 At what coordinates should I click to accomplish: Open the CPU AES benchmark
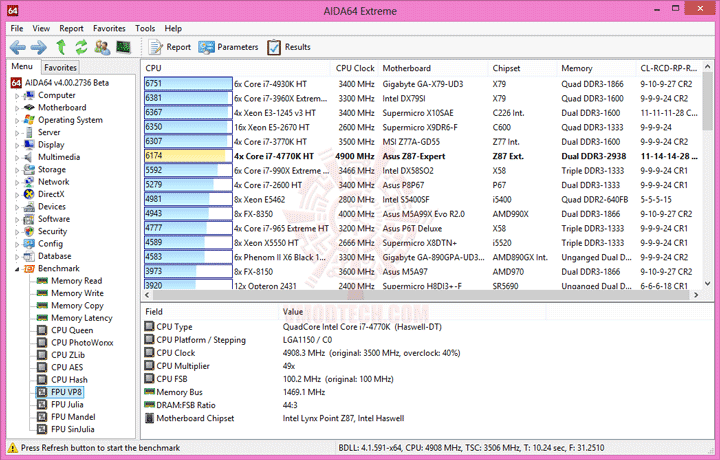pyautogui.click(x=67, y=367)
